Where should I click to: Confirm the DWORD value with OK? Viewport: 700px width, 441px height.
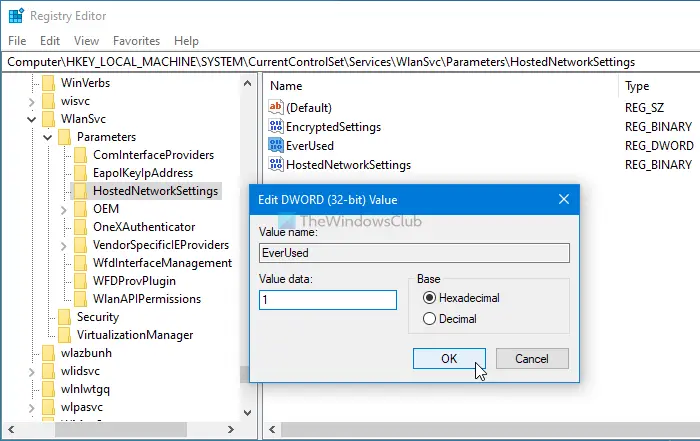tap(449, 358)
